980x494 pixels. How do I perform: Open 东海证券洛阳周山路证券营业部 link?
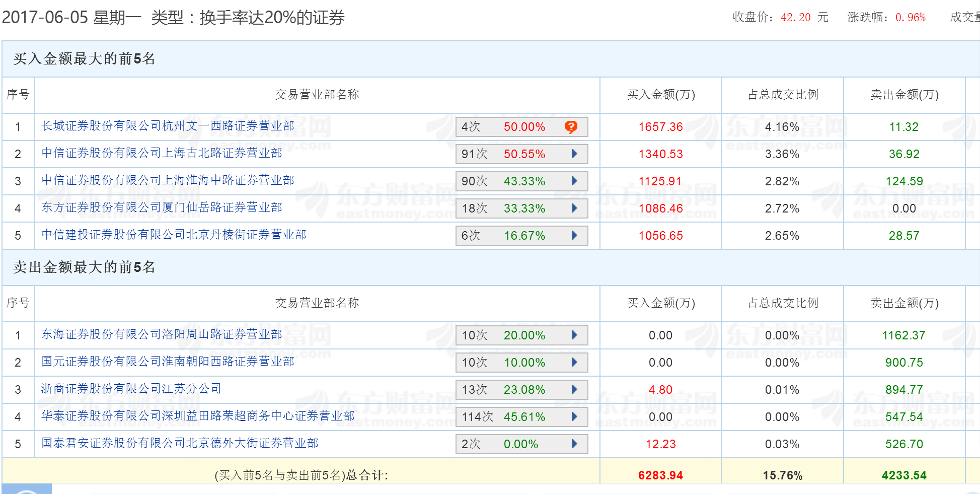162,334
